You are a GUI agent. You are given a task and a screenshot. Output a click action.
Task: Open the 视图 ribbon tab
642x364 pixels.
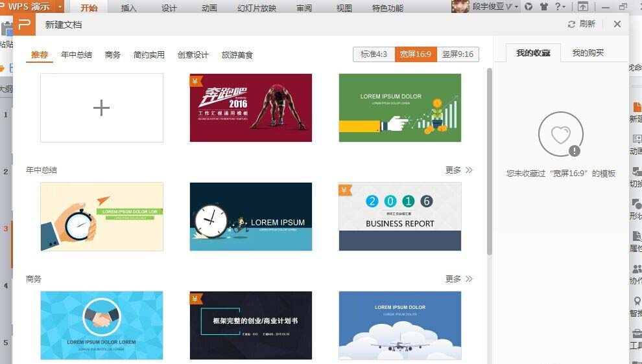tap(344, 8)
